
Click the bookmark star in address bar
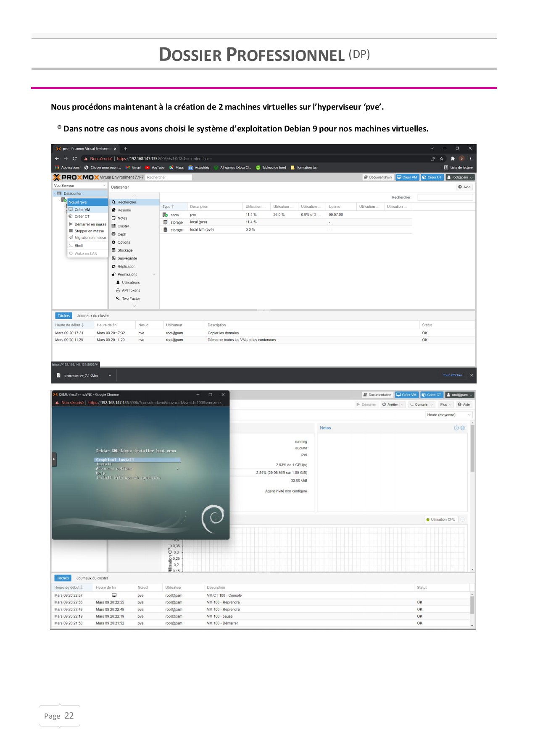[x=442, y=159]
